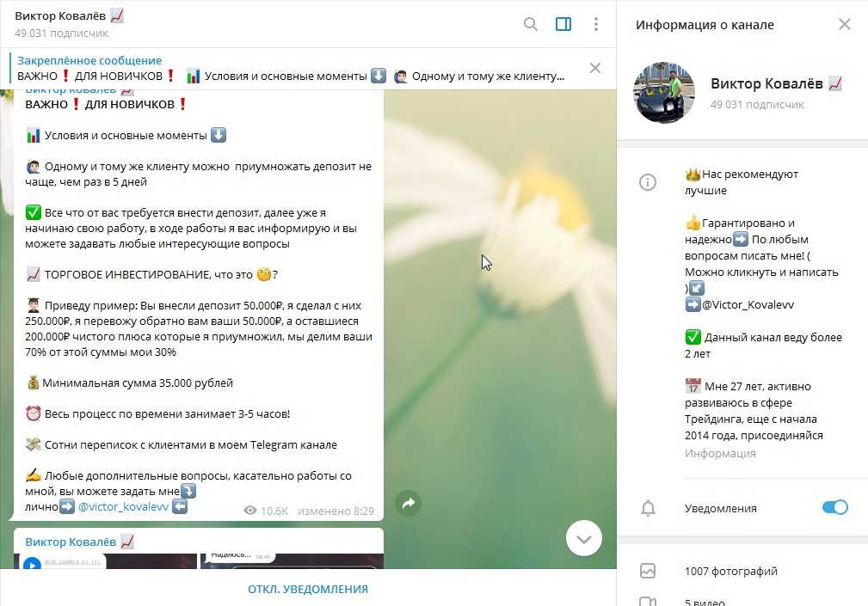Viewport: 868px width, 606px height.
Task: Click ОТКЛ. УВЕДОМЛЕНИЯ at the bottom
Action: pyautogui.click(x=308, y=589)
